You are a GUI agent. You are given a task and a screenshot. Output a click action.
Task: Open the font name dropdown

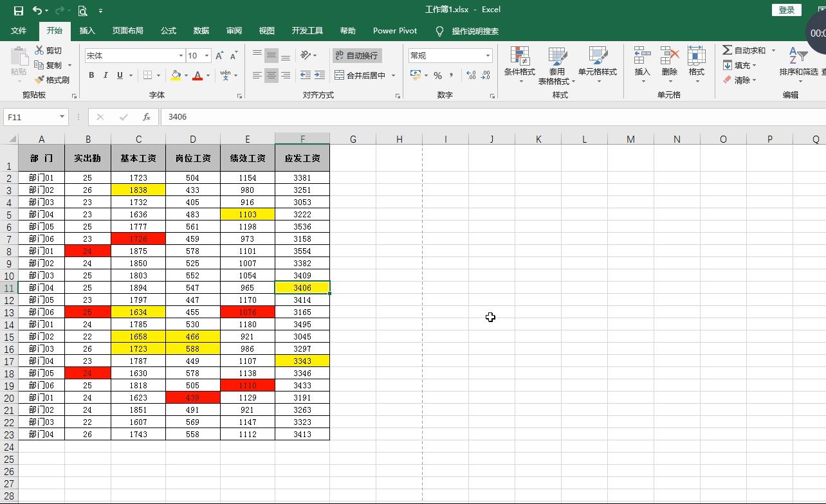click(x=181, y=55)
